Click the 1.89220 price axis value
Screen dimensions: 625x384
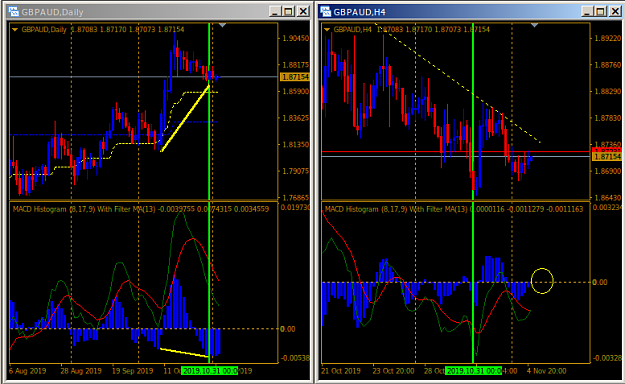[607, 38]
